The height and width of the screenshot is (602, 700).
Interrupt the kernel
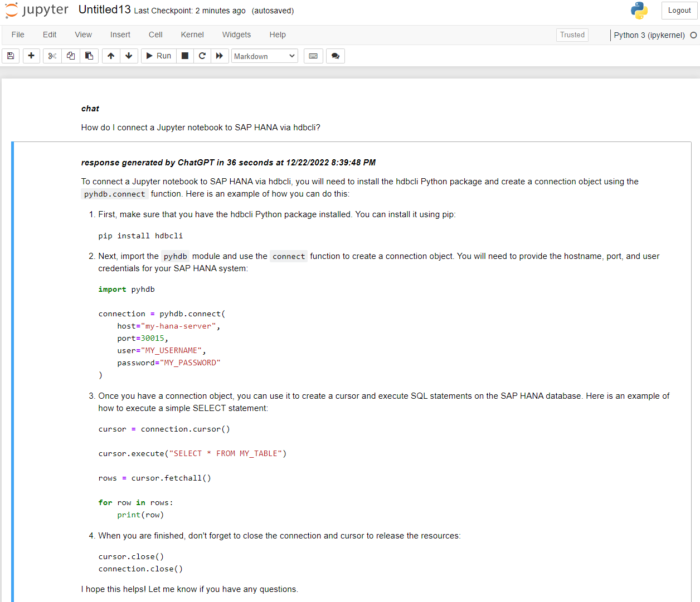point(184,56)
